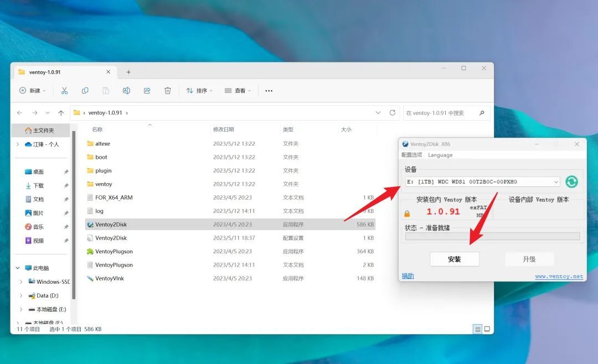Viewport: 598px width, 364px height.
Task: Sort by the Type (类型) column header
Action: point(288,129)
